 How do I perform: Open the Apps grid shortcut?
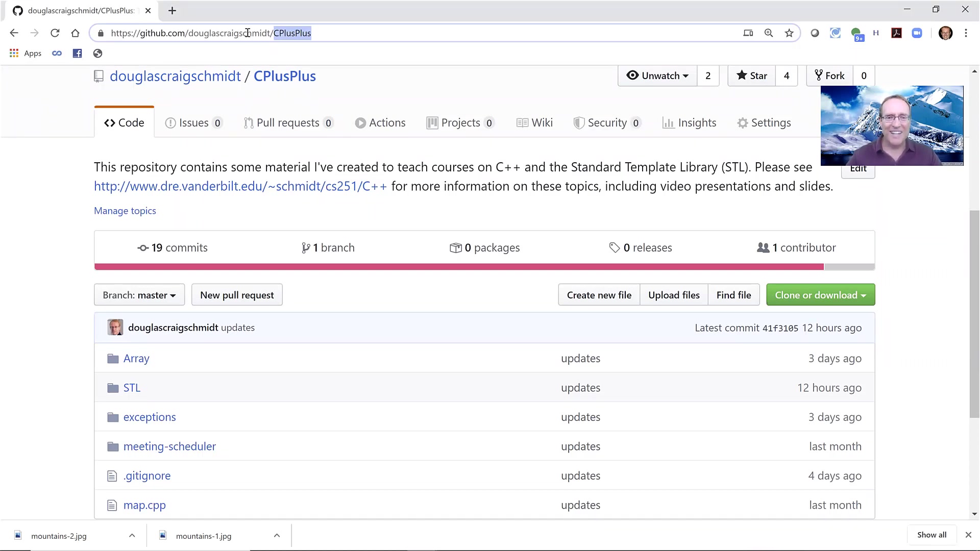coord(26,53)
